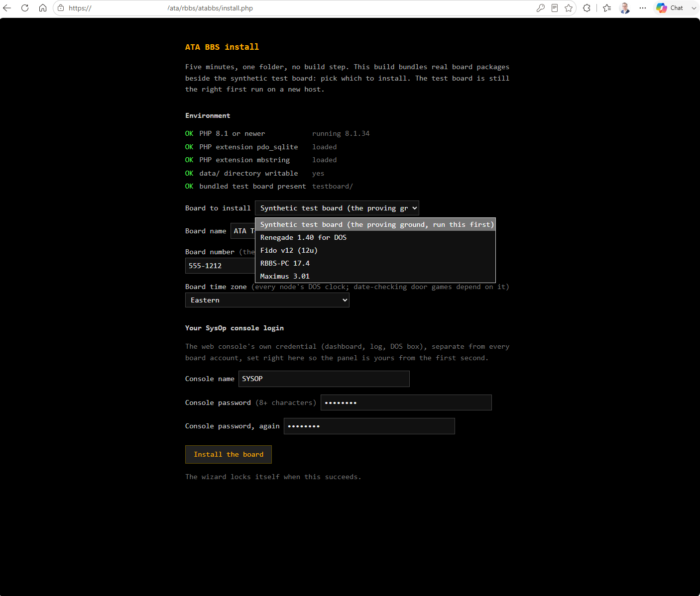Image resolution: width=700 pixels, height=596 pixels.
Task: Click the Board name input field
Action: [242, 231]
